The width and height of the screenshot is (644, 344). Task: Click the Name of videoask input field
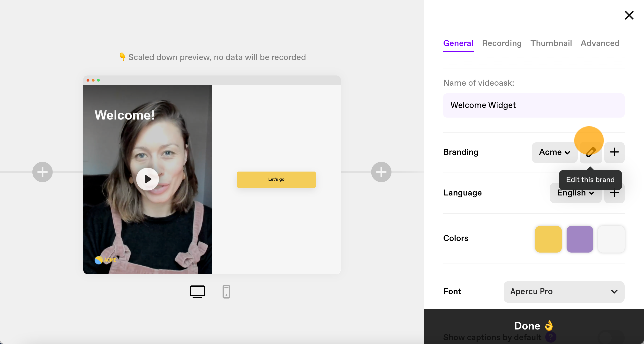coord(533,105)
